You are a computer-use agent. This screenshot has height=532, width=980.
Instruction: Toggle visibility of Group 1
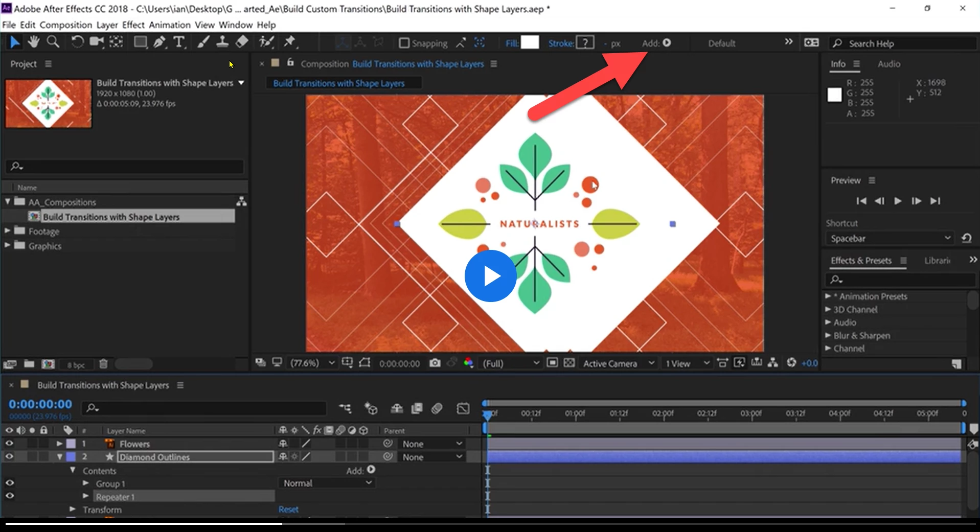pyautogui.click(x=9, y=483)
